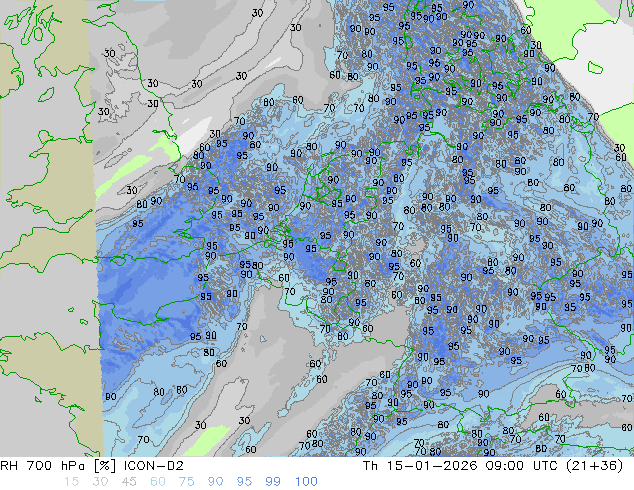634x490 pixels.
Task: Click the legend value '15'
Action: click(x=71, y=482)
